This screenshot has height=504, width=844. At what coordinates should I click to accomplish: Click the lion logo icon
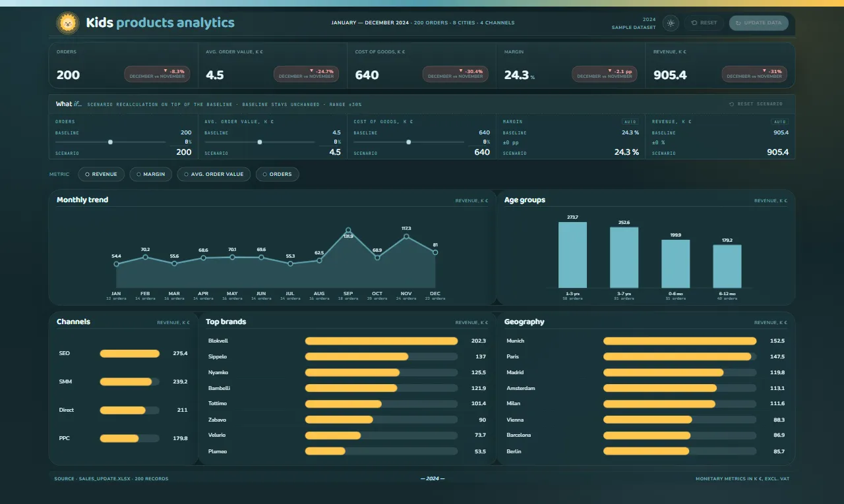(68, 23)
